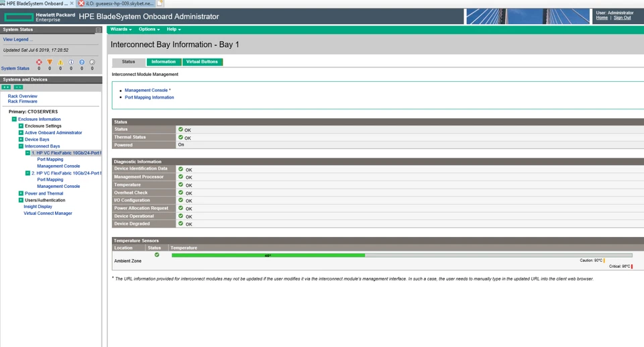The image size is (644, 347).
Task: Open the Wizards menu
Action: click(121, 29)
